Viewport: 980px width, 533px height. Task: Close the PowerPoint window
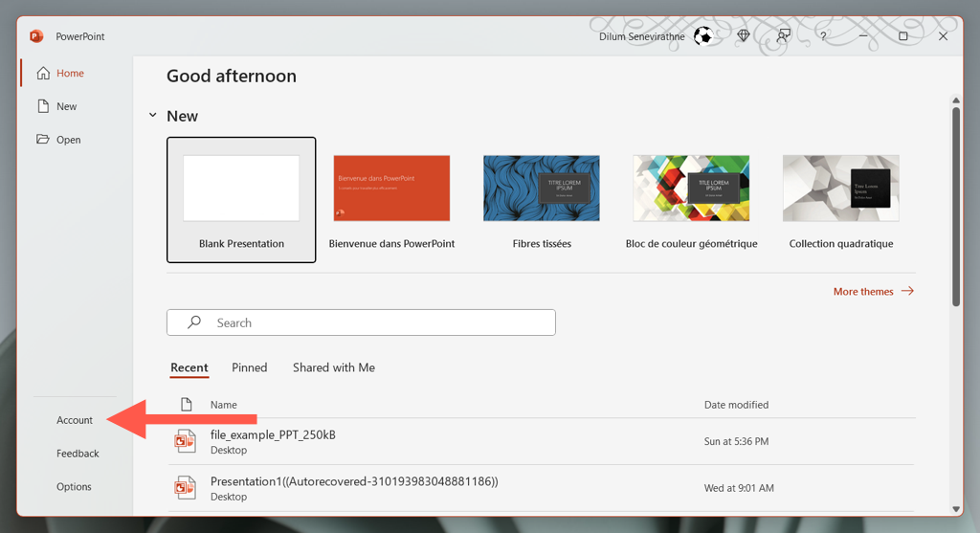(x=943, y=36)
